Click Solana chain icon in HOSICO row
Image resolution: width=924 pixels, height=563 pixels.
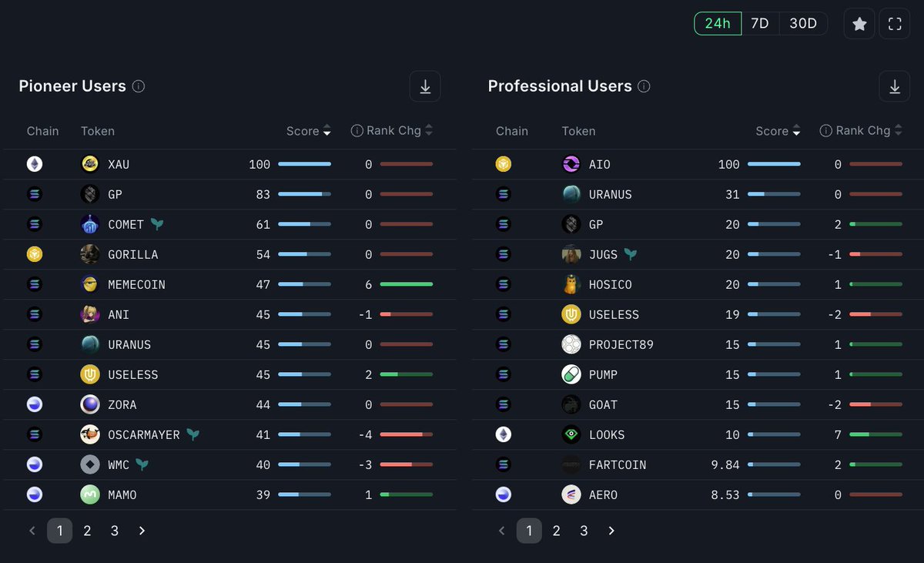click(504, 284)
